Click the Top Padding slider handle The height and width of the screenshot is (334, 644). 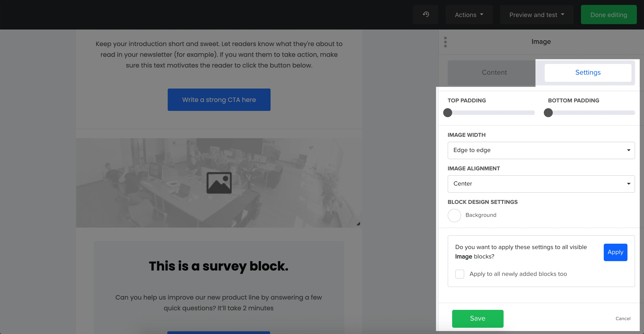447,113
